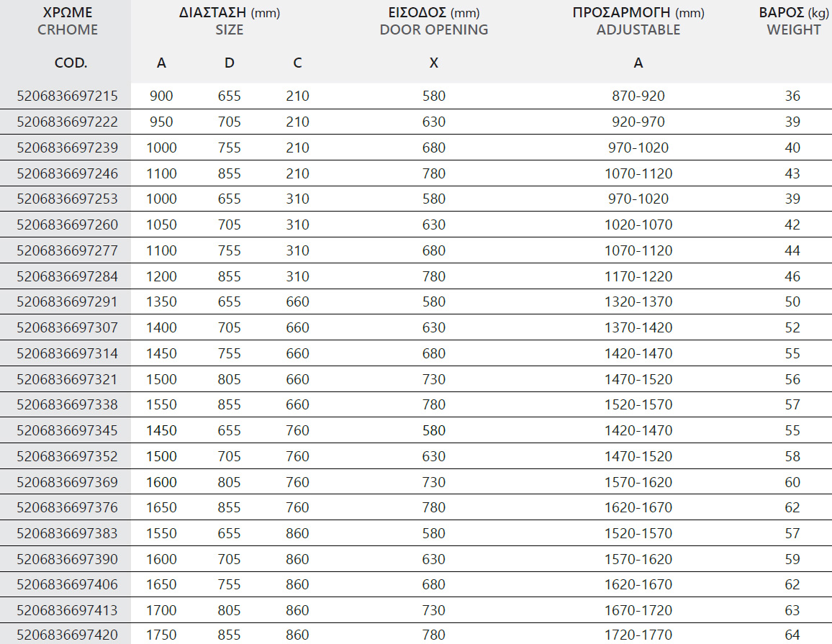Click code 5206836697284
Screen dimensions: 832x644
[68, 276]
